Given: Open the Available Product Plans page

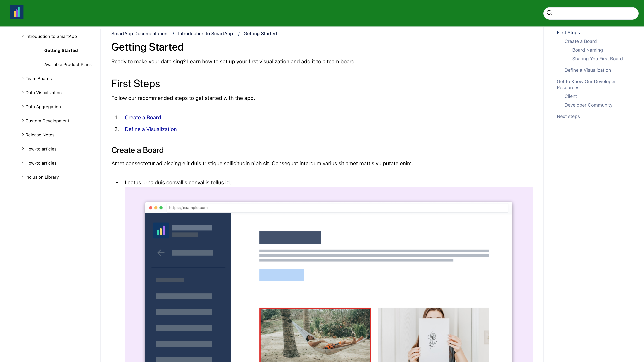Looking at the screenshot, I should 68,64.
